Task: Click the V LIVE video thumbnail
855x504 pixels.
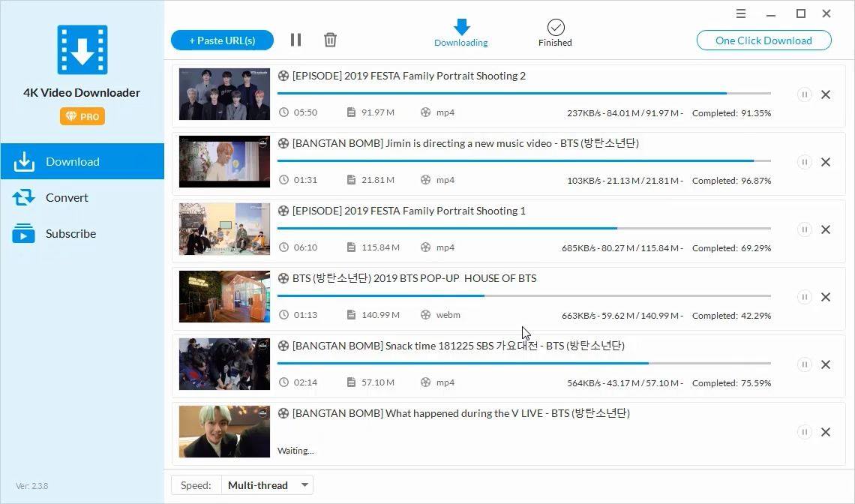Action: click(224, 431)
